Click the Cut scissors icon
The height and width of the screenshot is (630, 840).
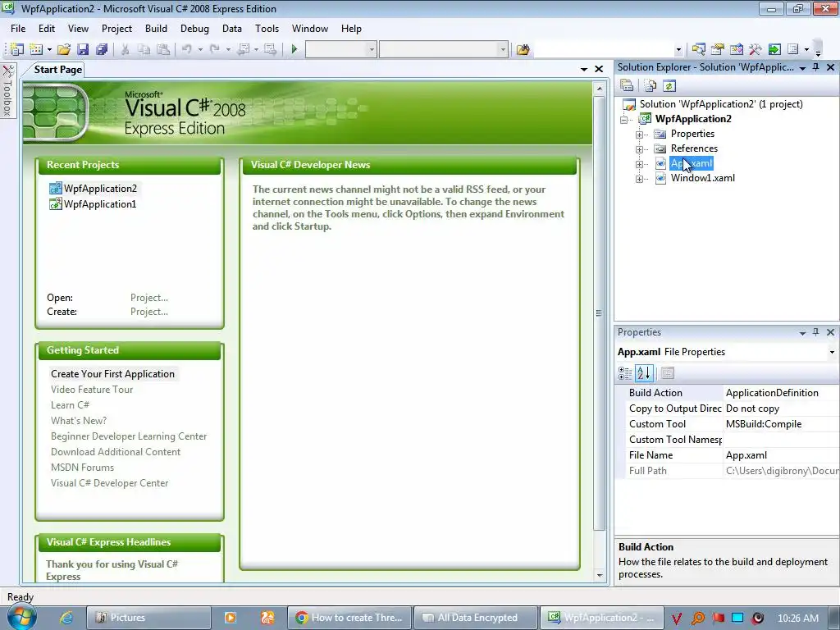click(x=125, y=49)
